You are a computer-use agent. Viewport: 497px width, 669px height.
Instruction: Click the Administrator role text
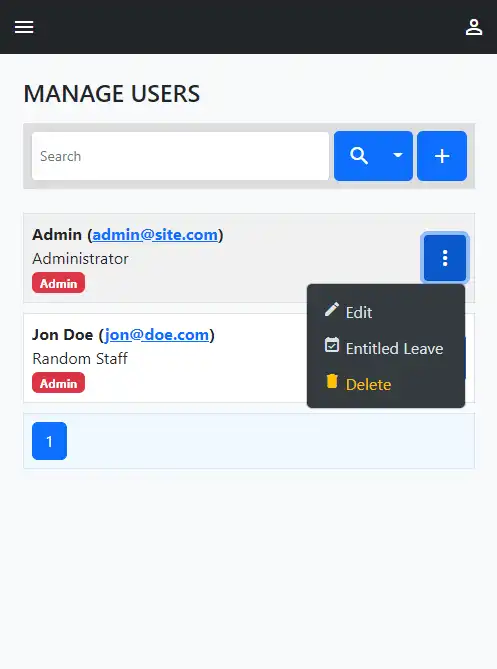click(x=80, y=259)
